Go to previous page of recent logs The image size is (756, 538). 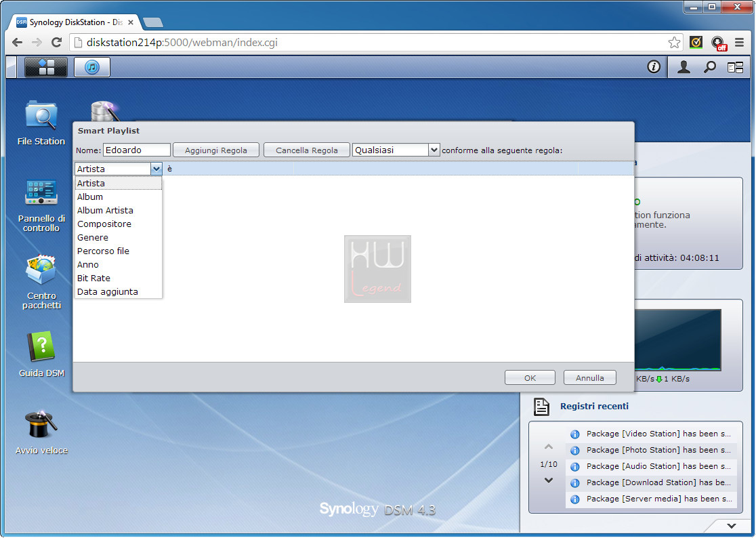coord(548,447)
